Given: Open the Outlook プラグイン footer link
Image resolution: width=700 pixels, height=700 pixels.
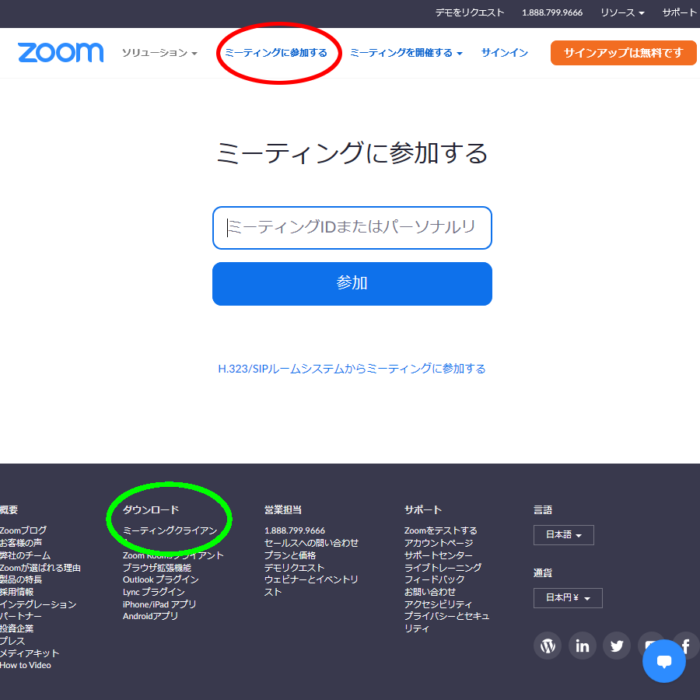Looking at the screenshot, I should click(x=161, y=580).
